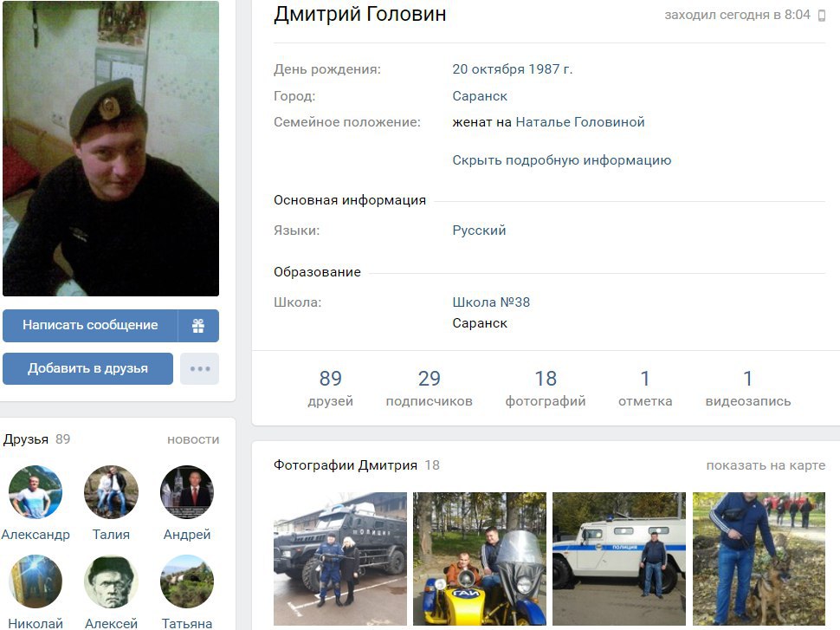This screenshot has width=840, height=630.
Task: Collapse details via Скрыть подробную информацию
Action: [561, 160]
